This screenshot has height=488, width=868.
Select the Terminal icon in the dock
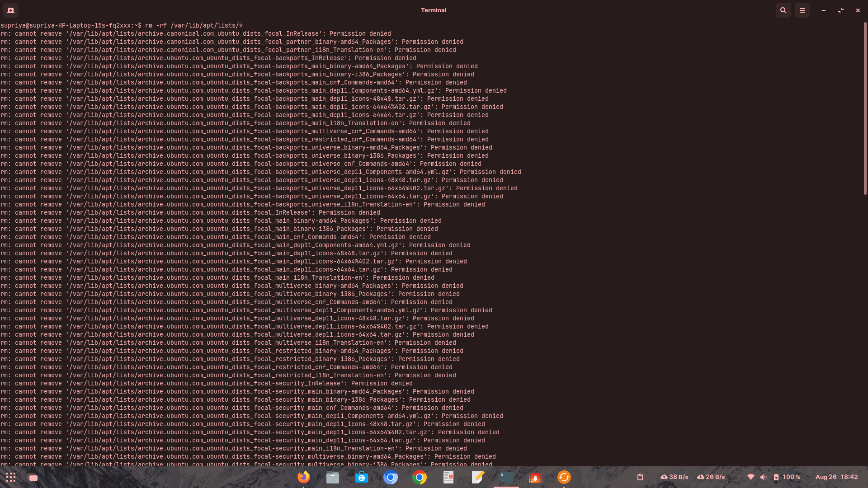tap(506, 477)
